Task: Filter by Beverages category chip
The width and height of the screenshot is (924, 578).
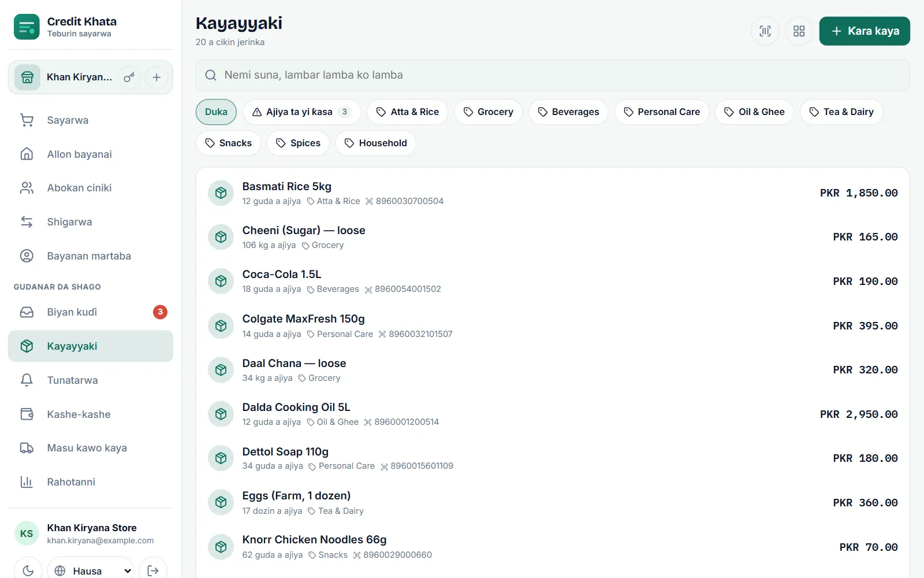Action: (x=568, y=112)
